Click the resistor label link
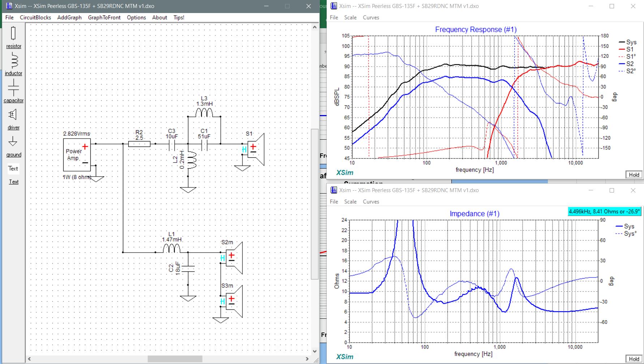The height and width of the screenshot is (364, 644). click(x=13, y=46)
